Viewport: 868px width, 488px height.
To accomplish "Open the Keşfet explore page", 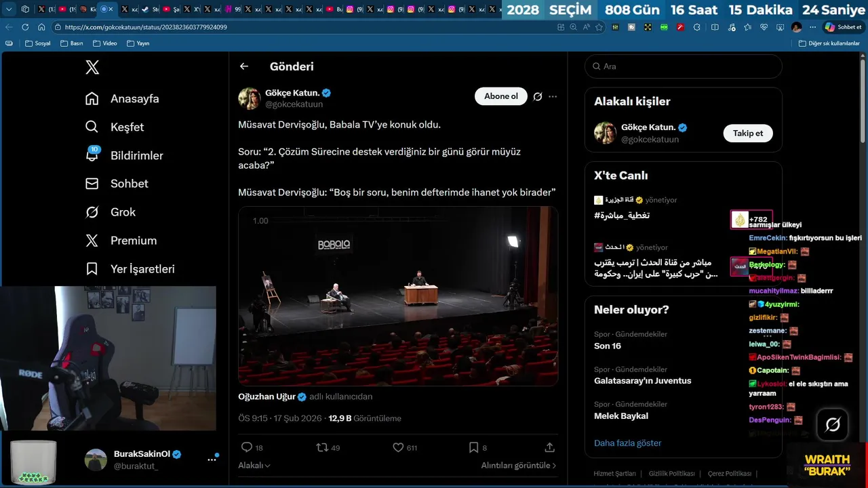I will click(114, 127).
